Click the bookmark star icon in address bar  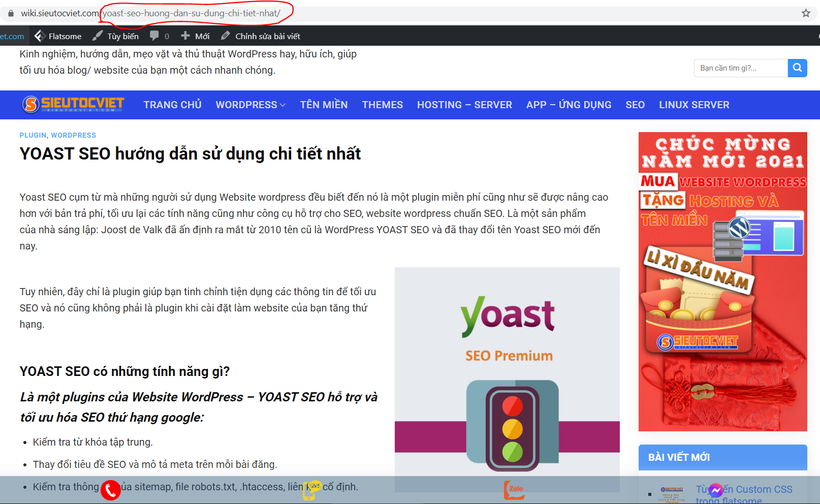[806, 13]
